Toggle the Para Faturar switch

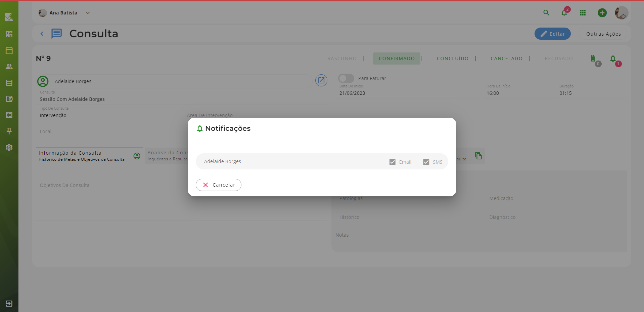tap(346, 78)
